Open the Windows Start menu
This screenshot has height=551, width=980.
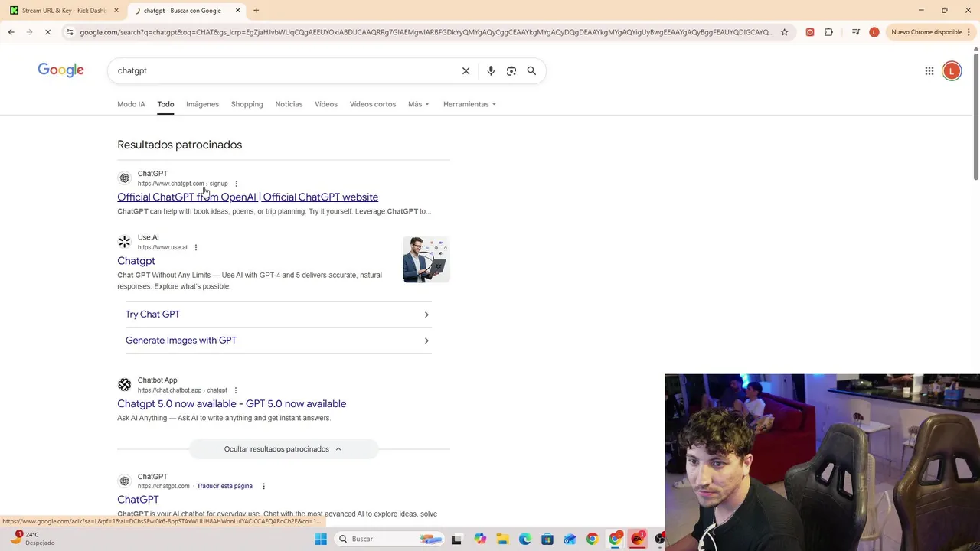[x=321, y=540]
